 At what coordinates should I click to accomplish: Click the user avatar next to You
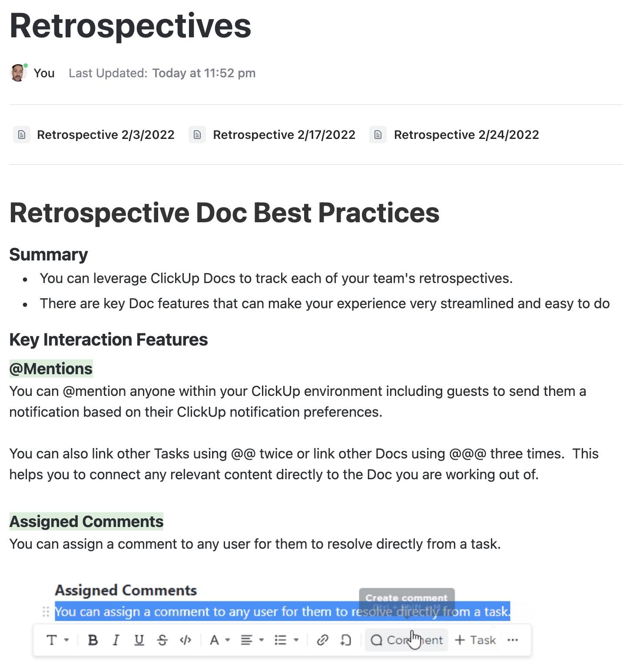point(18,72)
